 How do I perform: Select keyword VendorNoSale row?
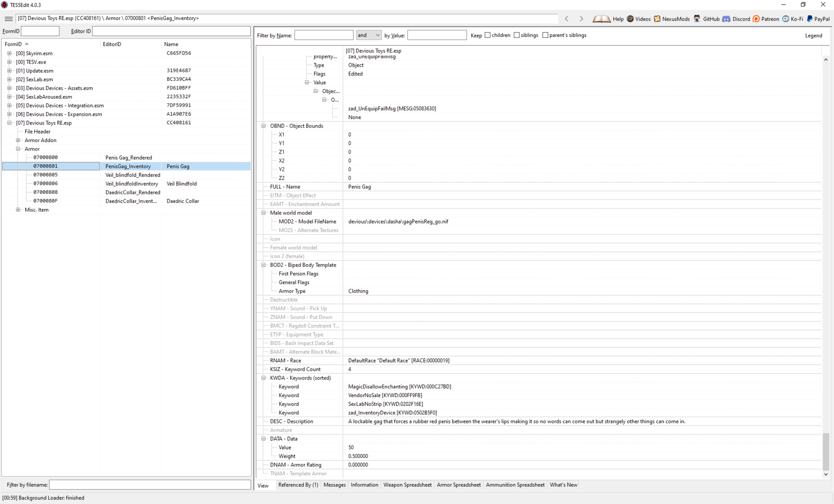[x=539, y=395]
